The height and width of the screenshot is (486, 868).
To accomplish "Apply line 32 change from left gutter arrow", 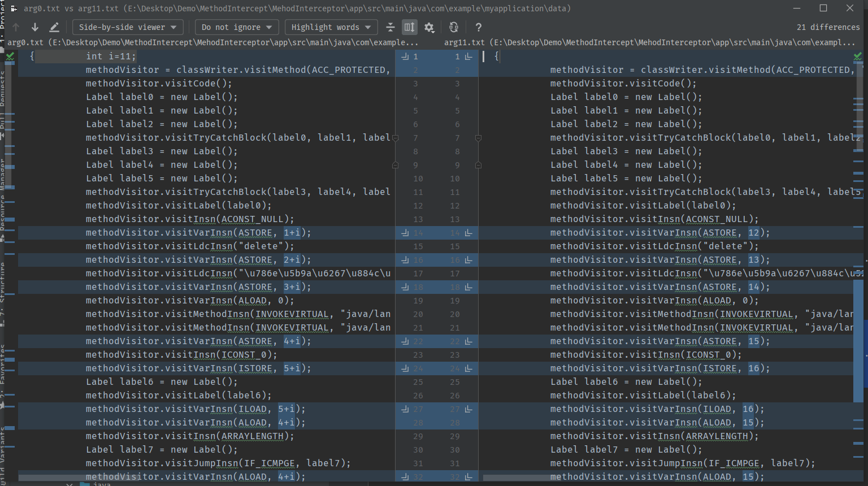I will (x=405, y=477).
